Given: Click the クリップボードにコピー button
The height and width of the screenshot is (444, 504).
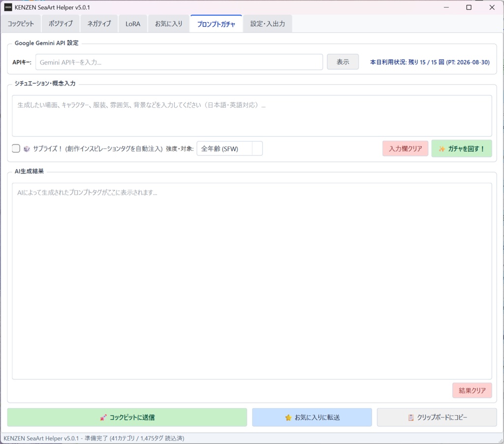Looking at the screenshot, I should coord(437,417).
